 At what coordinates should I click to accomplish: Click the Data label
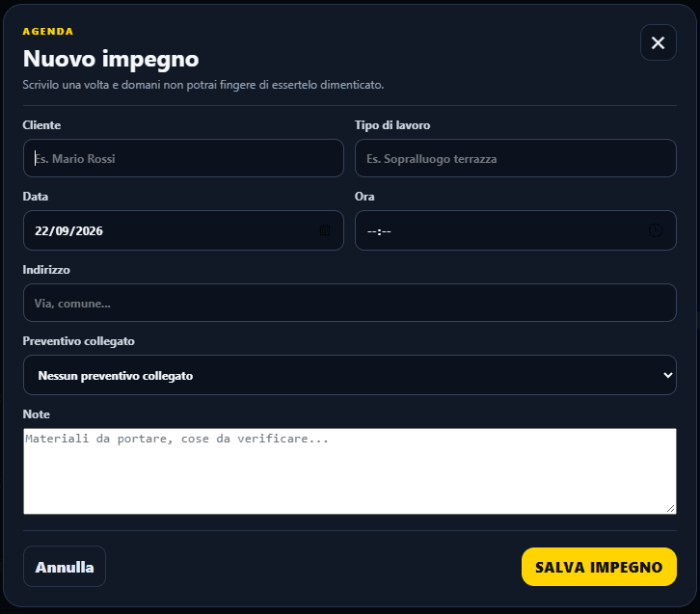[36, 197]
